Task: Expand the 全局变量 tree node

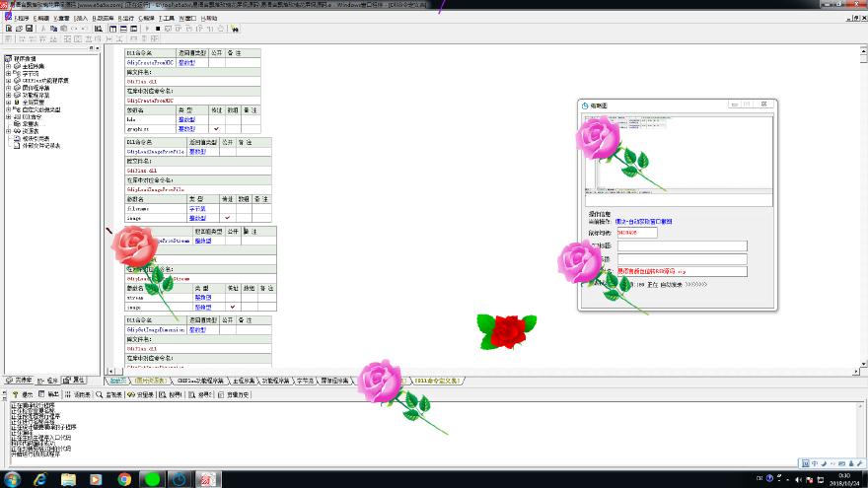Action: pyautogui.click(x=8, y=102)
